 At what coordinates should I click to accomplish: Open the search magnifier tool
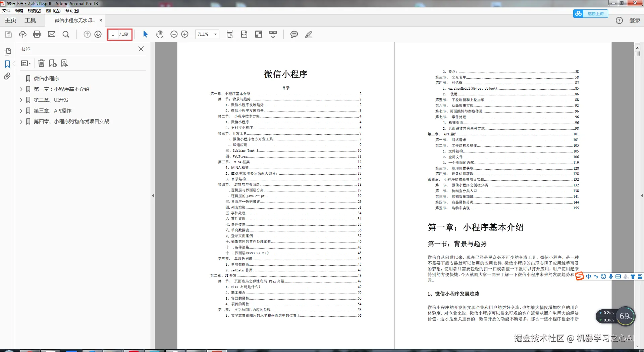pyautogui.click(x=66, y=34)
